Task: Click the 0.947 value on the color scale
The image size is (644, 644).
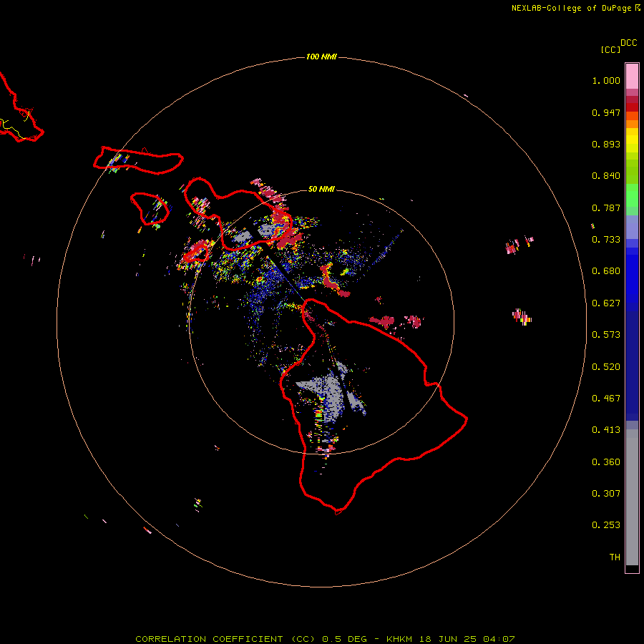Action: coord(606,112)
